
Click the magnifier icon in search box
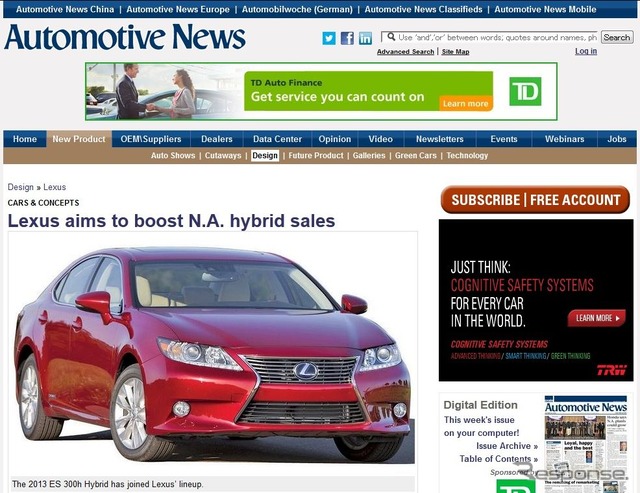[x=391, y=37]
